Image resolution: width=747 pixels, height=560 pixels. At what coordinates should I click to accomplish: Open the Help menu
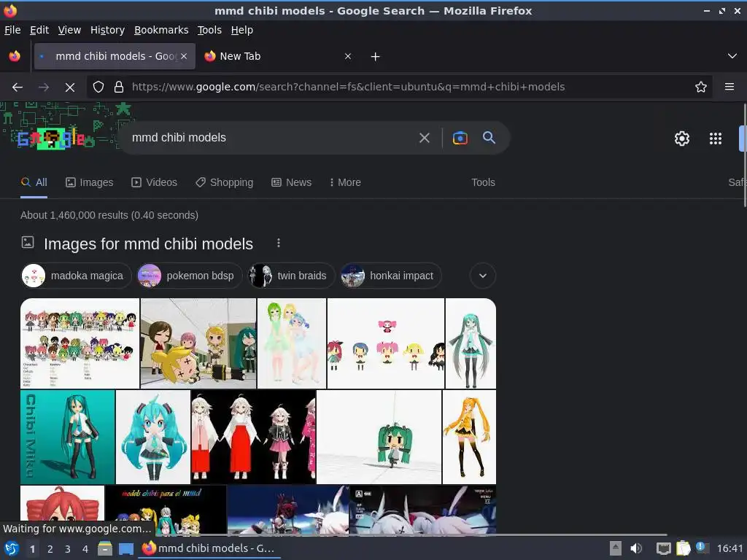coord(242,30)
